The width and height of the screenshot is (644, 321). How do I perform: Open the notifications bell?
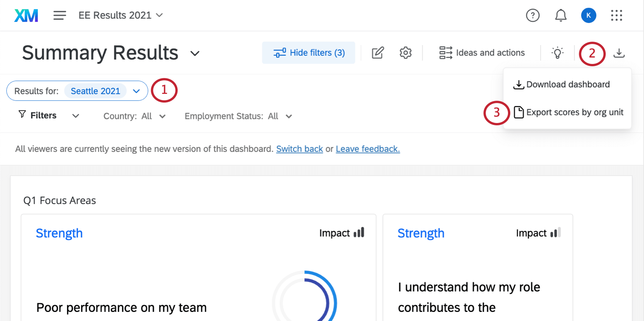tap(561, 16)
